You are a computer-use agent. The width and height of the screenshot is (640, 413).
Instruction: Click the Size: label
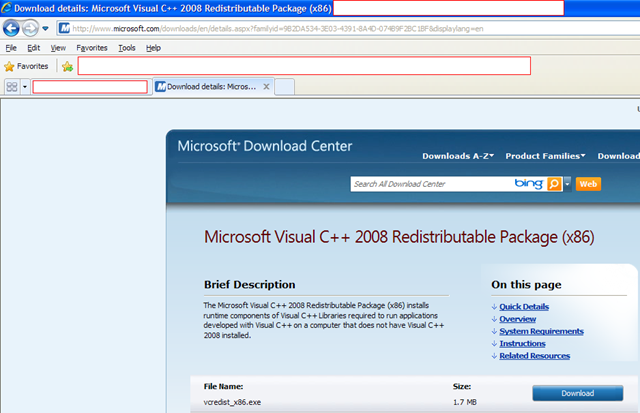[462, 386]
